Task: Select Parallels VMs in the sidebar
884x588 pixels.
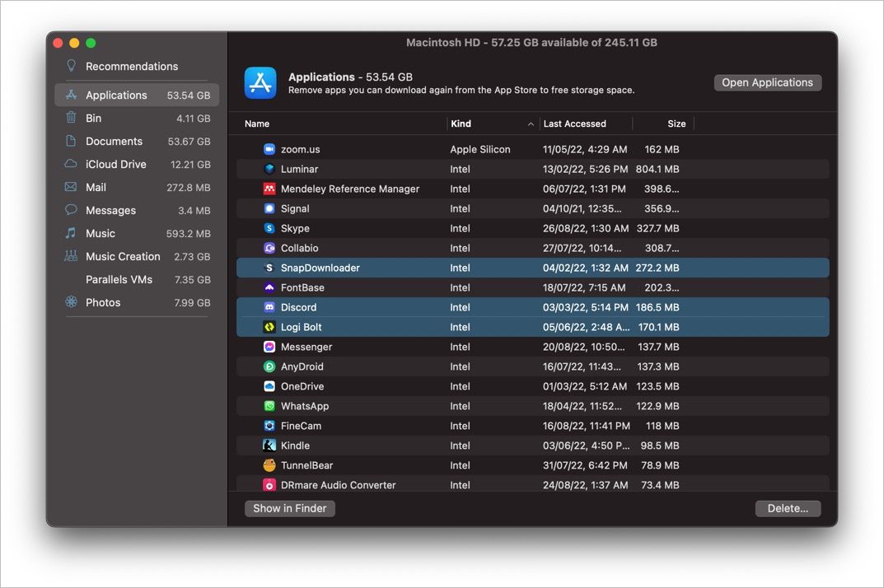Action: [119, 280]
